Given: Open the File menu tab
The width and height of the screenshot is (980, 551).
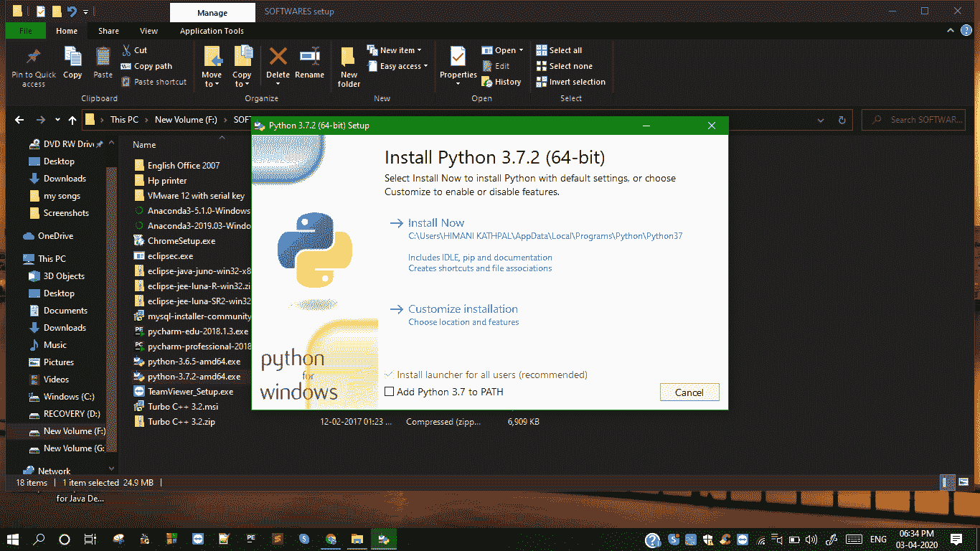Looking at the screenshot, I should coord(26,31).
